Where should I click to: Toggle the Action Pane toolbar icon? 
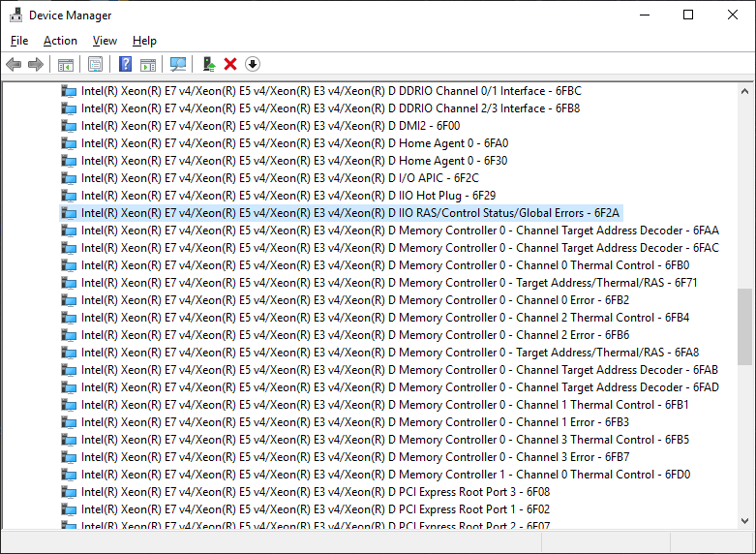[148, 64]
